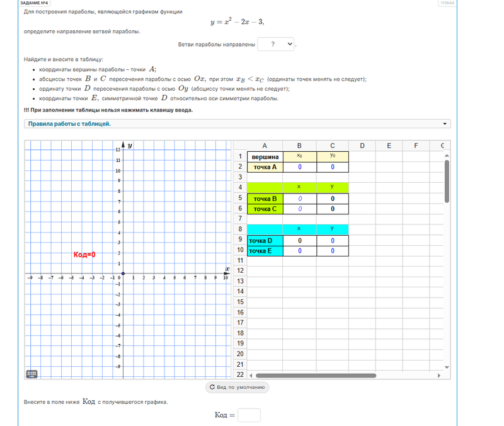
Task: Click the origin point on the graph
Action: click(x=122, y=273)
